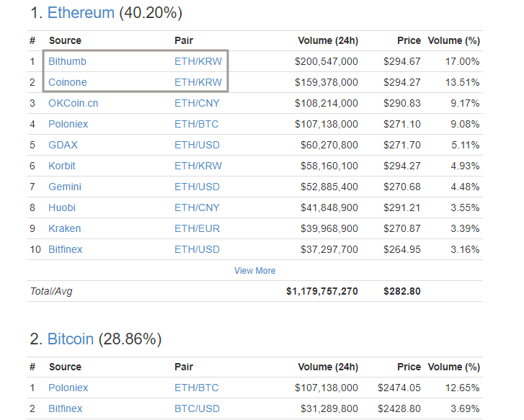Open Bitfinex in the Ethereum table

66,249
